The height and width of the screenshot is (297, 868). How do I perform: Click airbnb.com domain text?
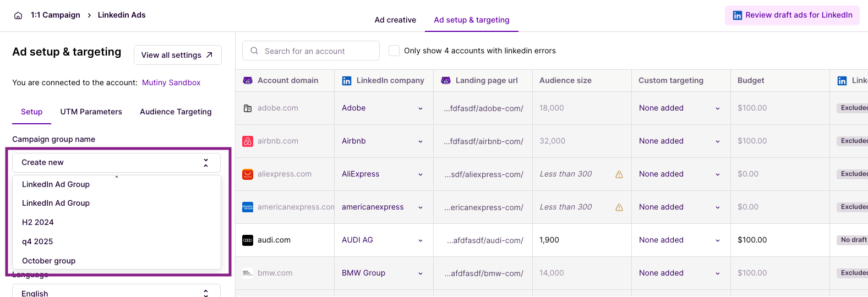tap(278, 141)
